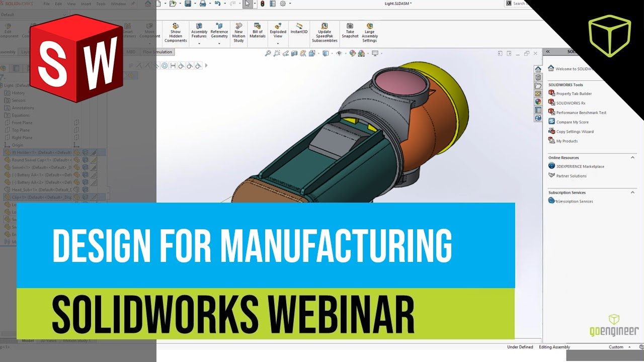Open Partner Solutions link
The image size is (644, 362).
tap(568, 176)
